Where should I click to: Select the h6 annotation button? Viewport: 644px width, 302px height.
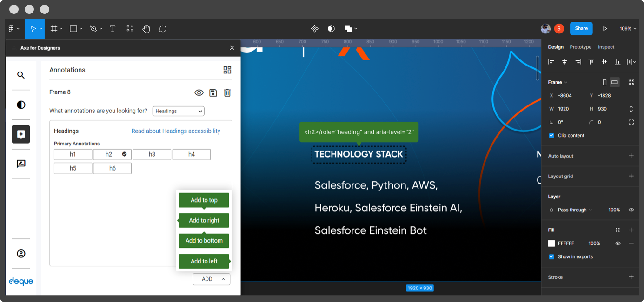113,168
